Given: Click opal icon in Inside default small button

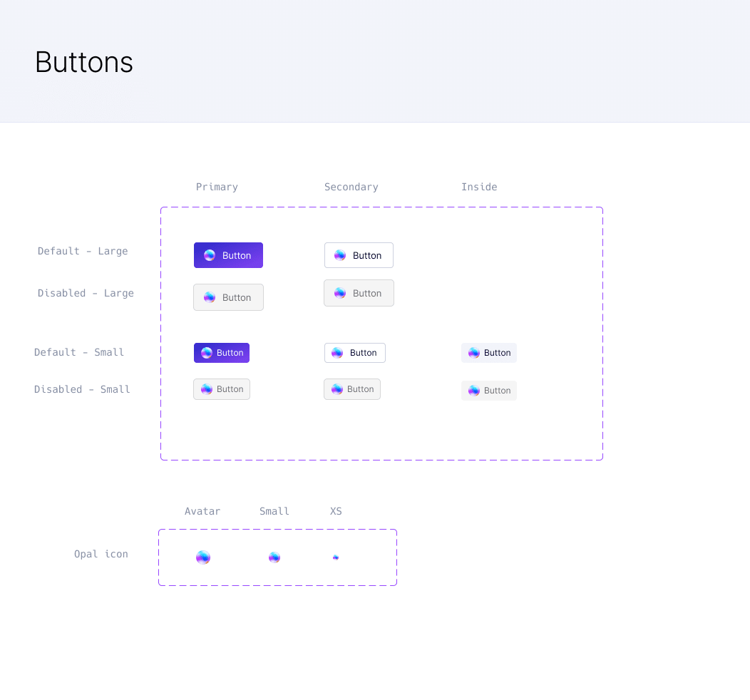Looking at the screenshot, I should pos(474,353).
